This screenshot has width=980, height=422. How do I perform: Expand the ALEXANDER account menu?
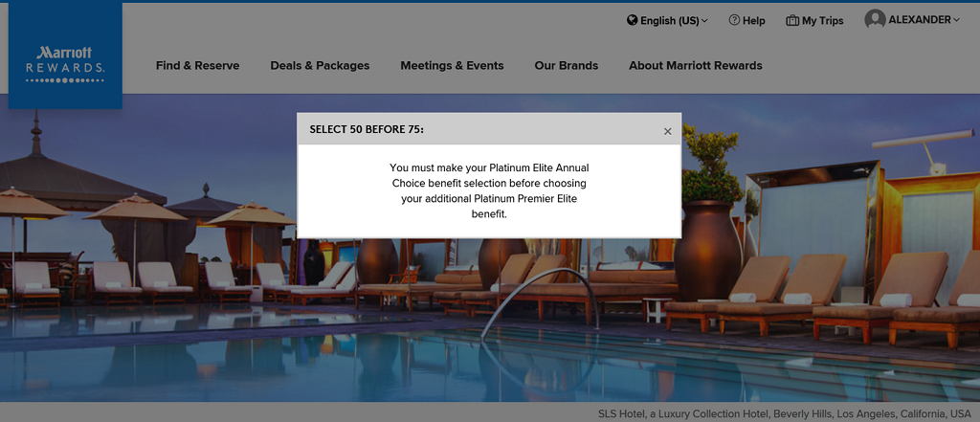(x=923, y=19)
